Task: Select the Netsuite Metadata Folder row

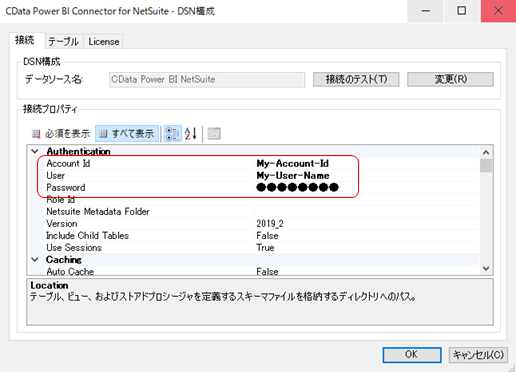Action: pyautogui.click(x=262, y=211)
